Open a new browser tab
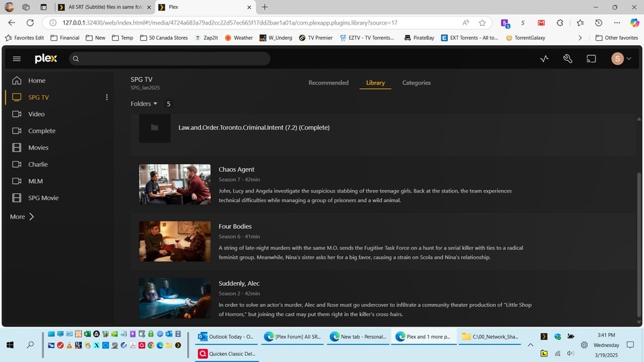Screen dimensions: 644x362 (x=264, y=7)
